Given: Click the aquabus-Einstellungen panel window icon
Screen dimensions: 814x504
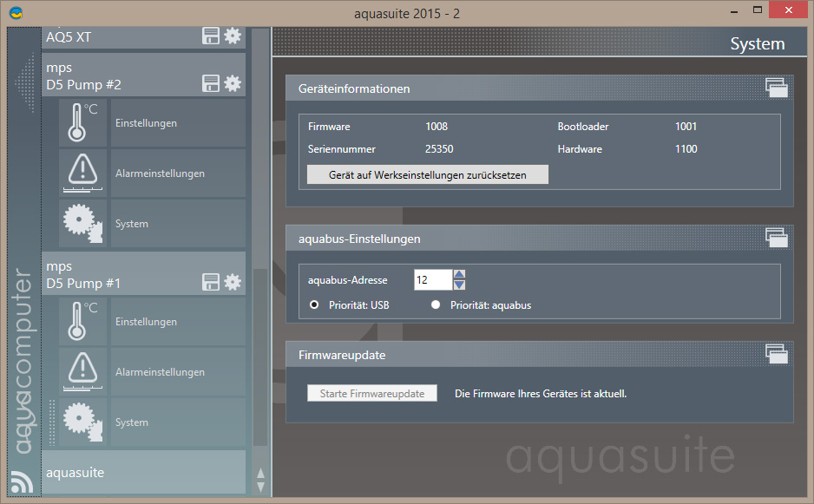Looking at the screenshot, I should pyautogui.click(x=777, y=238).
